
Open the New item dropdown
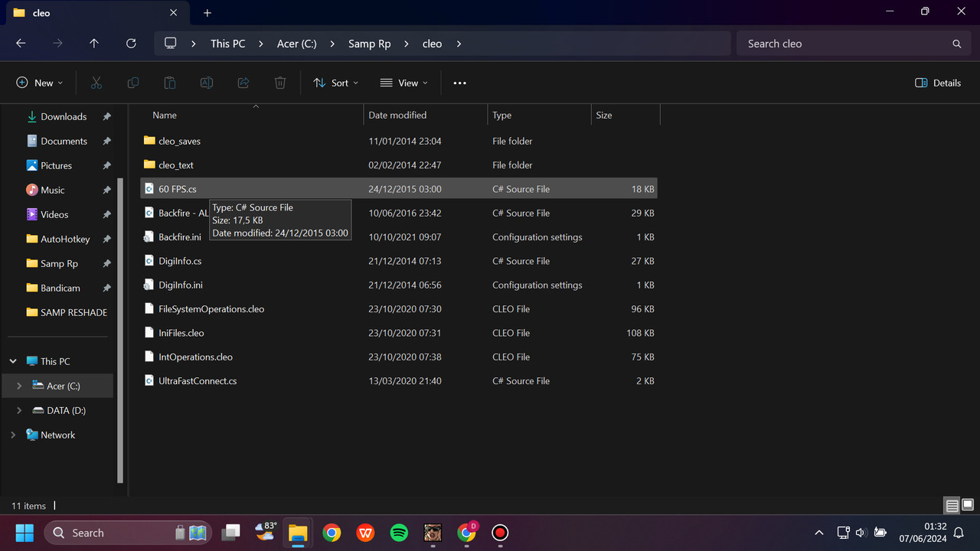point(40,83)
